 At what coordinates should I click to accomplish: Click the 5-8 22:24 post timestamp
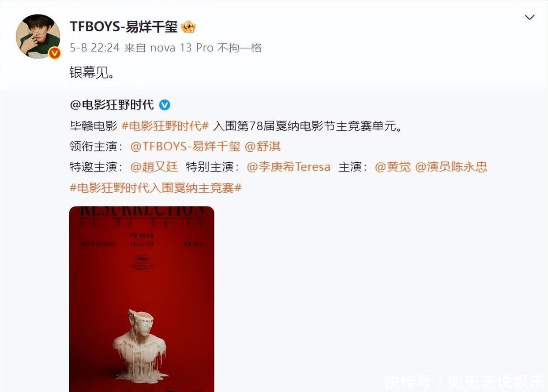point(95,48)
